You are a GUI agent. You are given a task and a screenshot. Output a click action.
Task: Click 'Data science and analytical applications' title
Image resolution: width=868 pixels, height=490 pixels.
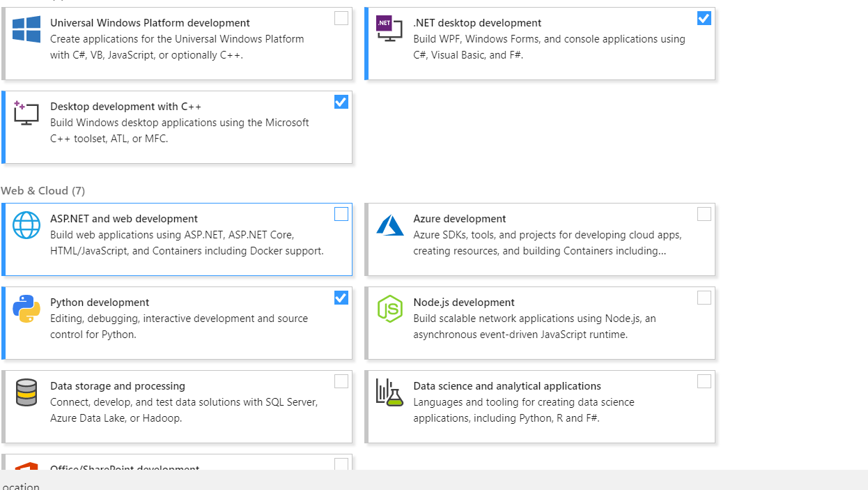click(507, 386)
